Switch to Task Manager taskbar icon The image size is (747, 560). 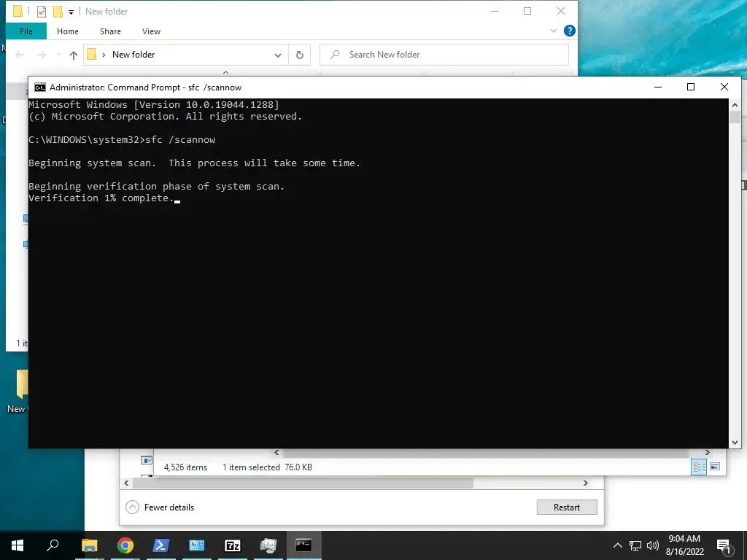268,545
